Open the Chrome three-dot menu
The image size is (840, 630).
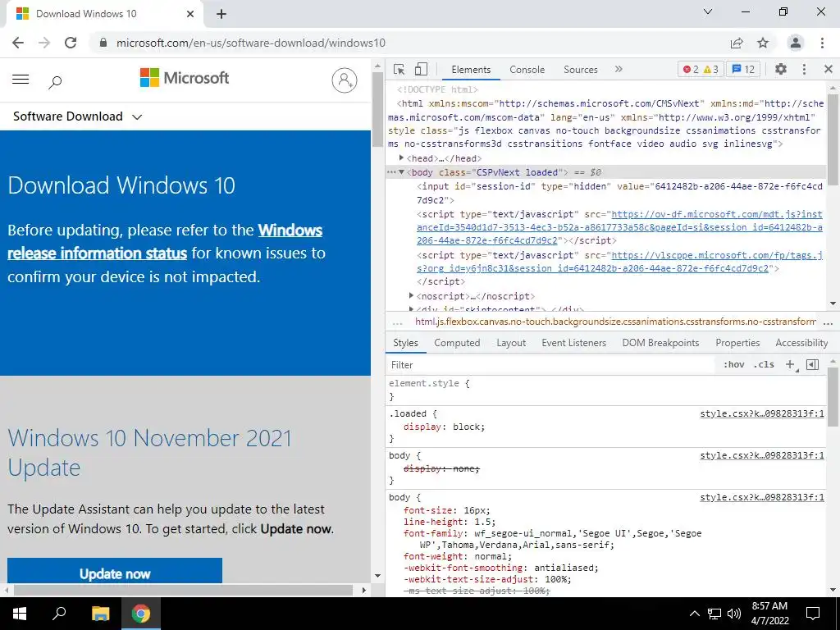point(822,43)
